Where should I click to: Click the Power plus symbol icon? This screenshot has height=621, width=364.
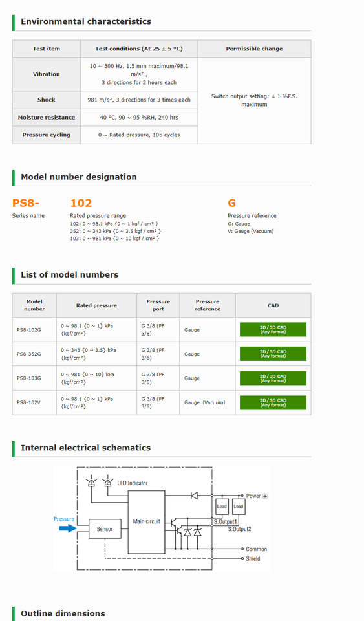265,496
